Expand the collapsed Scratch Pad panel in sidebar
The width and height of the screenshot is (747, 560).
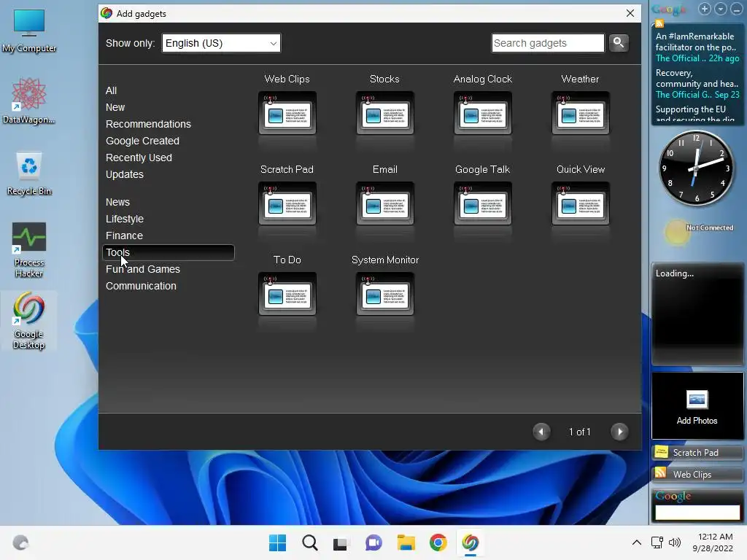697,452
